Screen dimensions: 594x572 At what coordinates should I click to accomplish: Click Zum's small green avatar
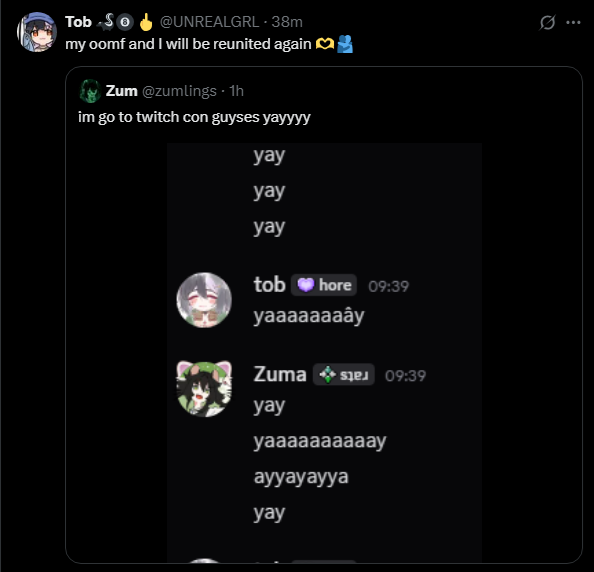point(90,91)
